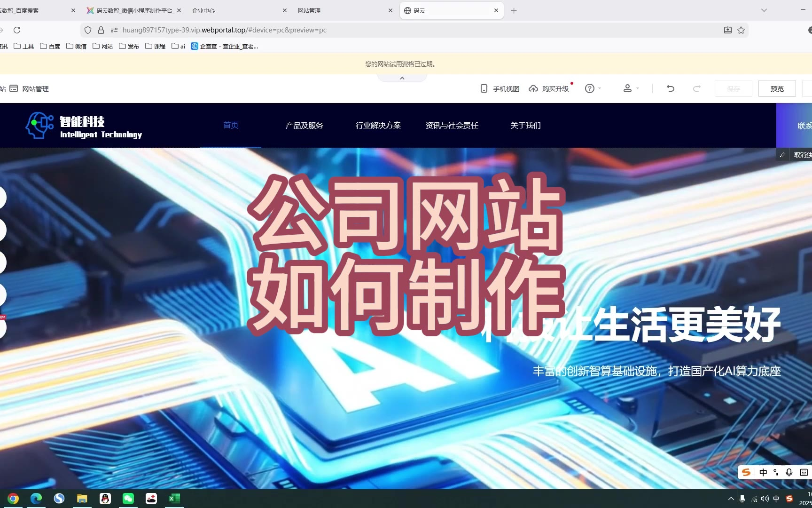
Task: Open the user account dropdown
Action: [631, 88]
